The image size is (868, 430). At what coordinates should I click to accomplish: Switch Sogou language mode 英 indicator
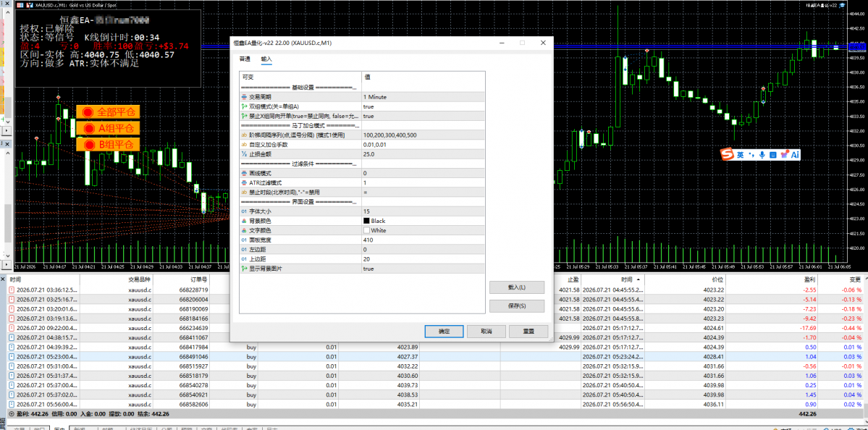[740, 155]
